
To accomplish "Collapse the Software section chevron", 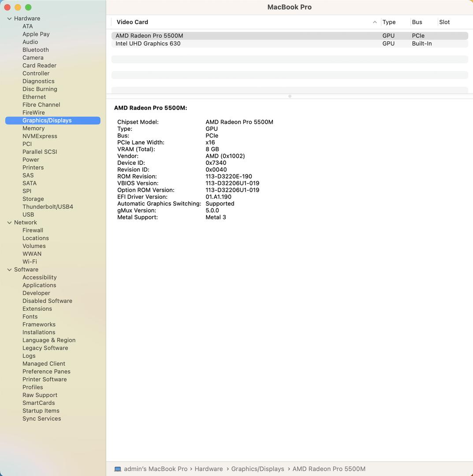I will point(9,270).
